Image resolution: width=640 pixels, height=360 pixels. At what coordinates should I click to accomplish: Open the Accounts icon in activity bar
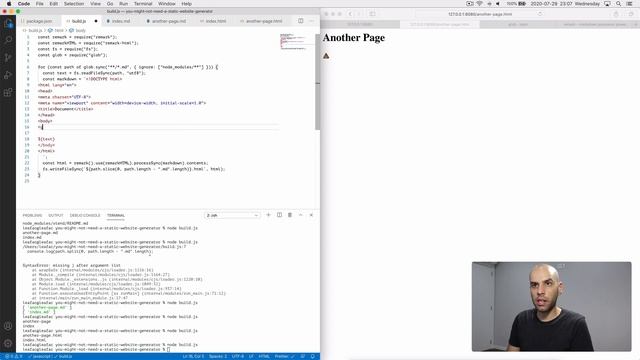[8, 326]
